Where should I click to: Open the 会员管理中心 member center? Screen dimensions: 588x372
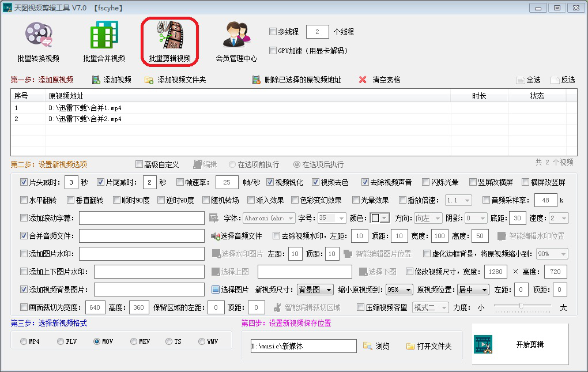(237, 40)
